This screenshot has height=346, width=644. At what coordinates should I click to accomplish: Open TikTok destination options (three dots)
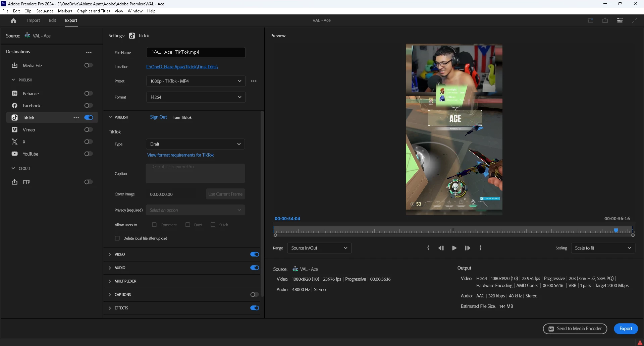76,118
